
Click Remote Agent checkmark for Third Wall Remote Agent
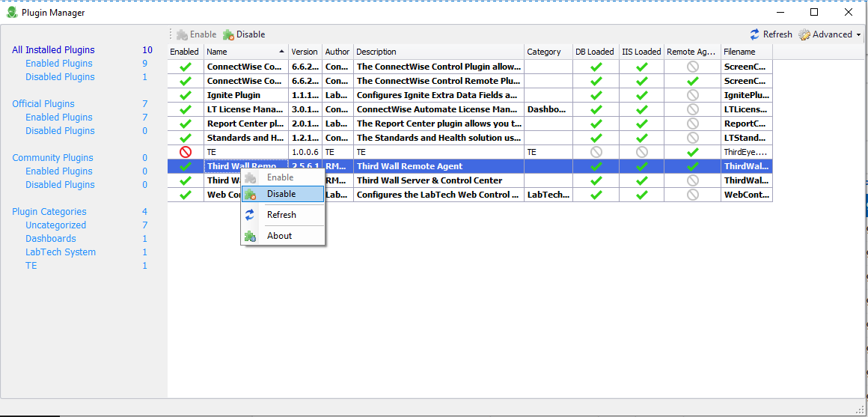tap(692, 166)
